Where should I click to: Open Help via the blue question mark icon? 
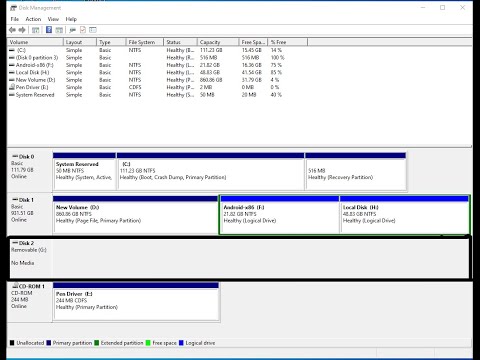pyautogui.click(x=49, y=30)
